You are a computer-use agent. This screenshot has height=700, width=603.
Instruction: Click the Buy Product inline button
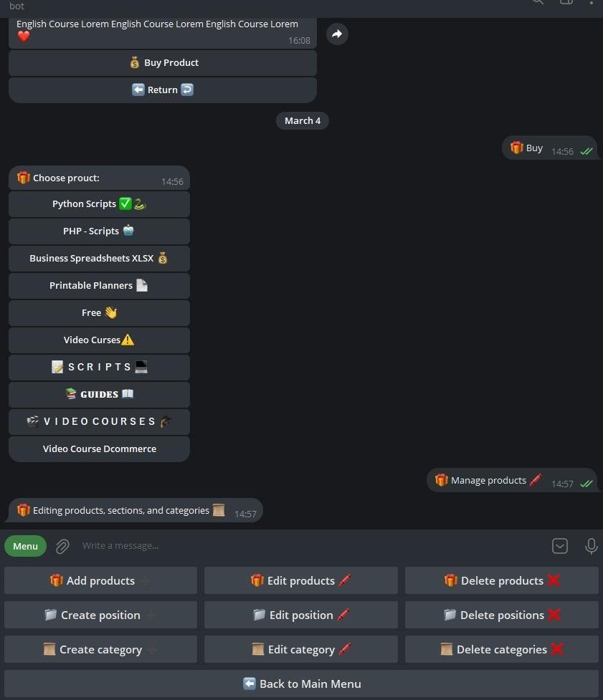click(163, 63)
